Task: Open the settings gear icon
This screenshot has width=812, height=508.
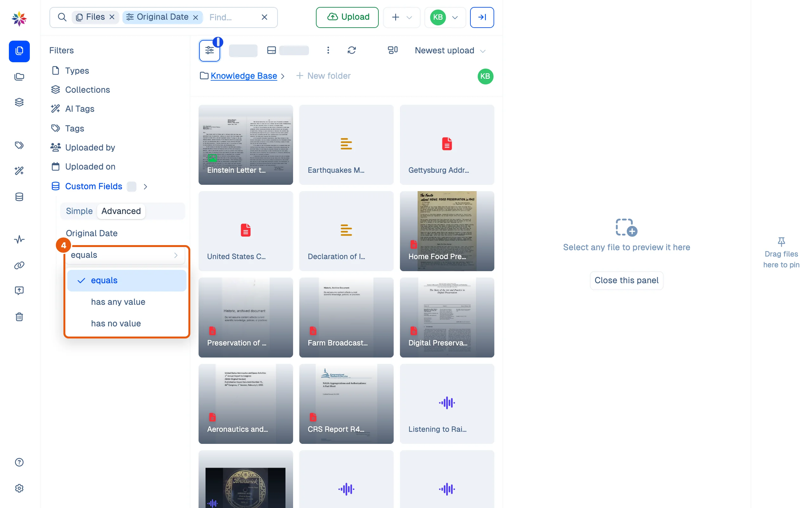Action: tap(19, 488)
